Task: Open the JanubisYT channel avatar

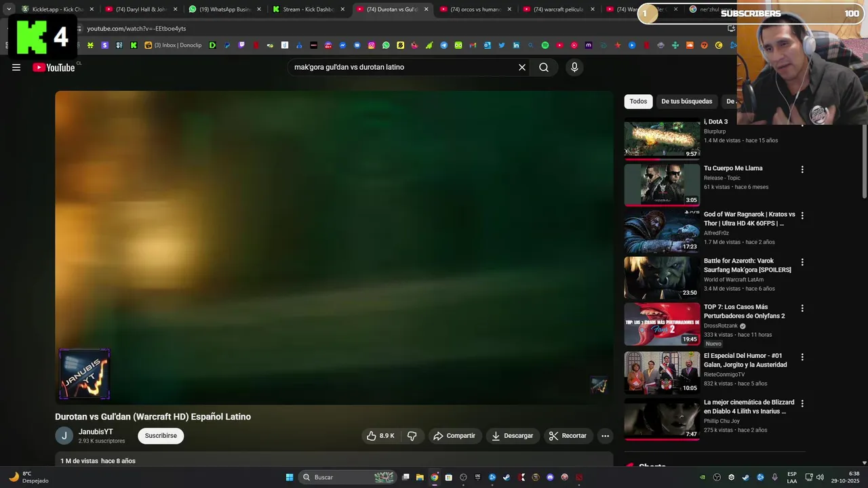Action: (x=64, y=436)
